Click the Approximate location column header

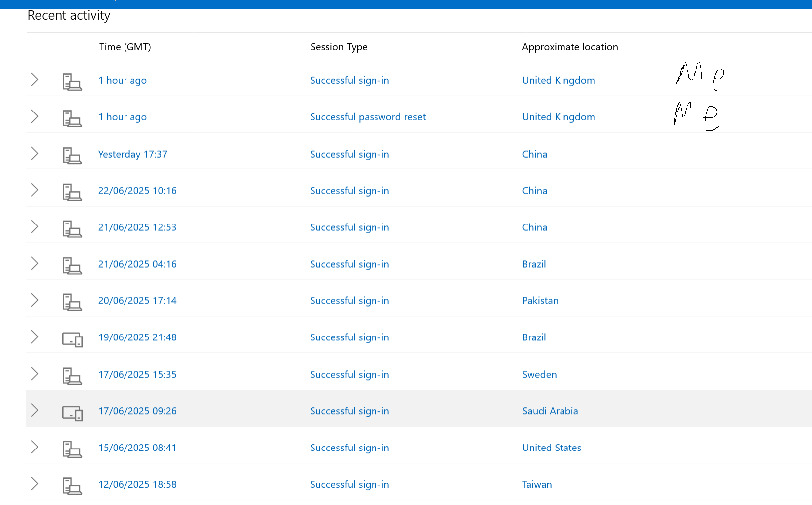coord(570,47)
